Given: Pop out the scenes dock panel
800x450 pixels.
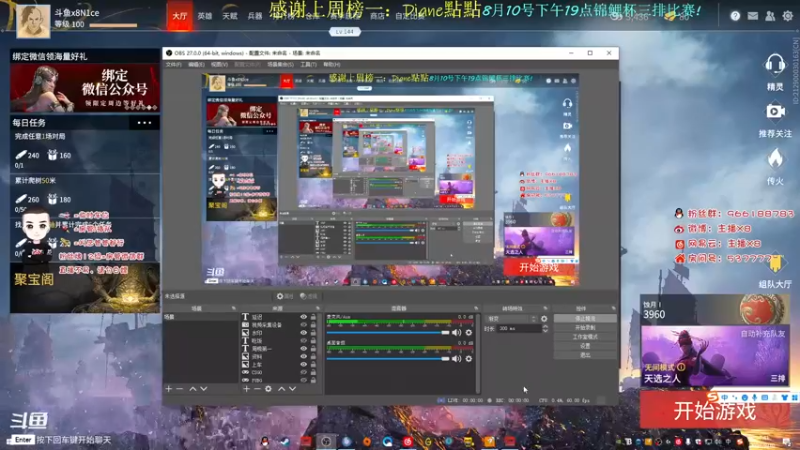Looking at the screenshot, I should [x=234, y=308].
